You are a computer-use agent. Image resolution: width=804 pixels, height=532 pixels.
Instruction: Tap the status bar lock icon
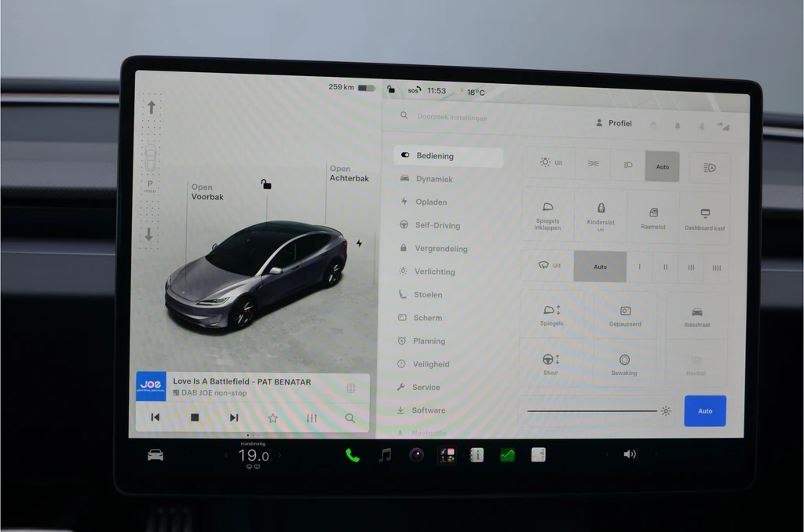coord(391,89)
